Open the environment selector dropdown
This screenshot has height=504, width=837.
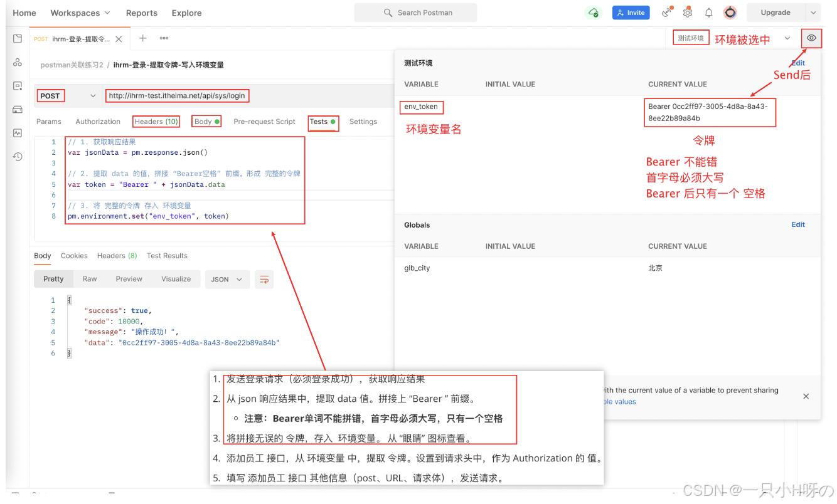787,38
